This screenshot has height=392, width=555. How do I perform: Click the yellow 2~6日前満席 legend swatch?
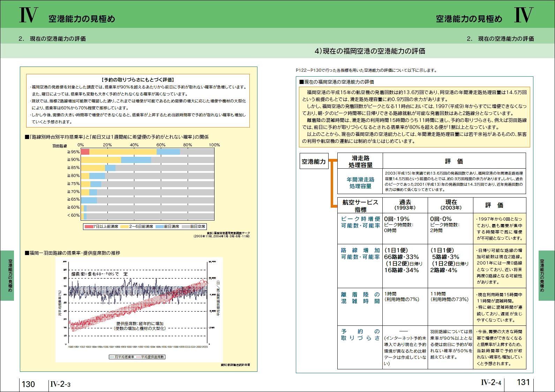(x=125, y=226)
